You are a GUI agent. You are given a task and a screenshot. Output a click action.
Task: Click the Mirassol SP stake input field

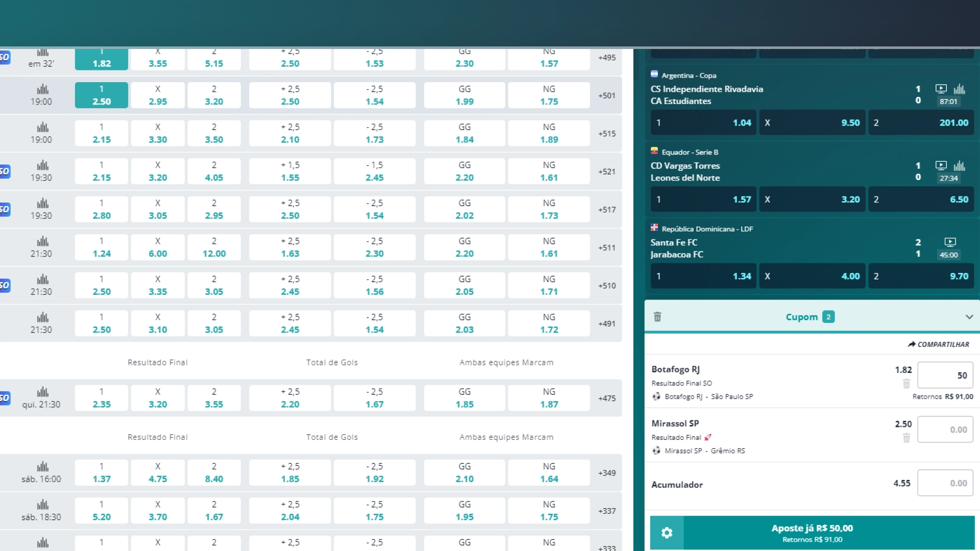945,430
